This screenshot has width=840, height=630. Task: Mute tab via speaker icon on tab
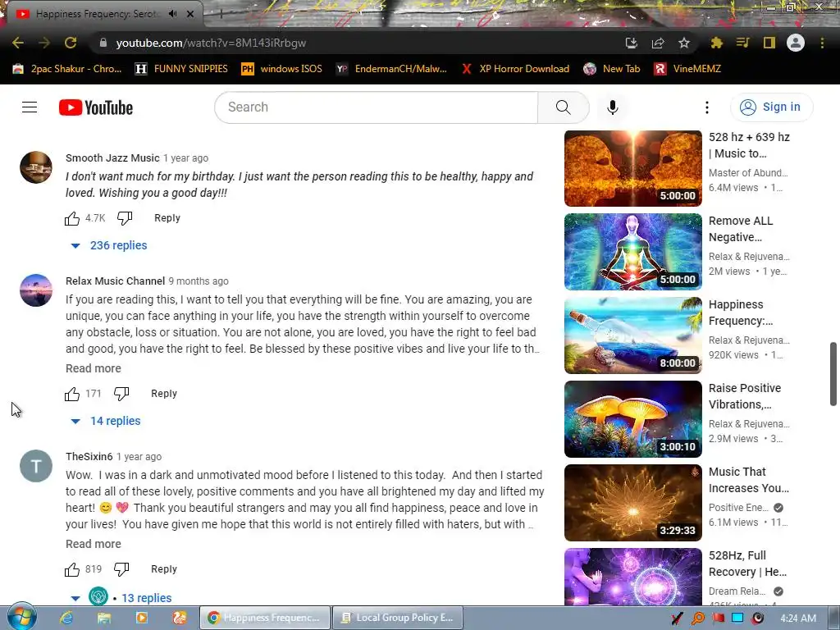point(172,14)
